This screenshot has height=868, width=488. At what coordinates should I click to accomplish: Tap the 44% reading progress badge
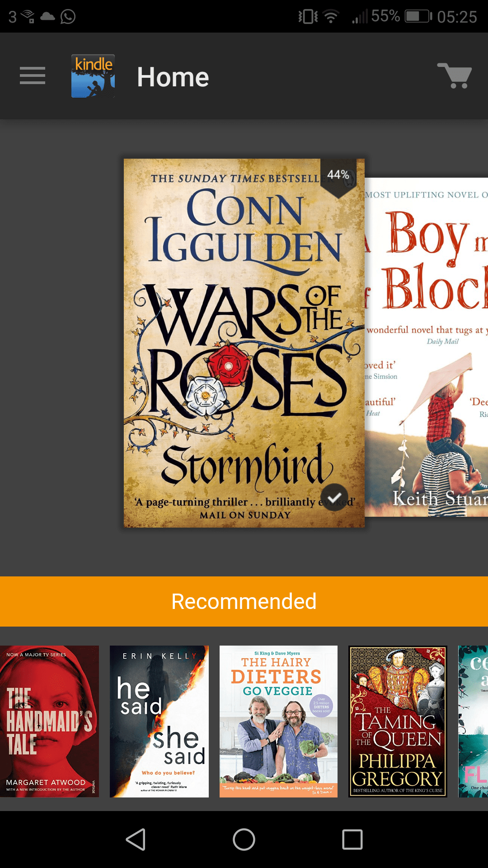pos(338,175)
